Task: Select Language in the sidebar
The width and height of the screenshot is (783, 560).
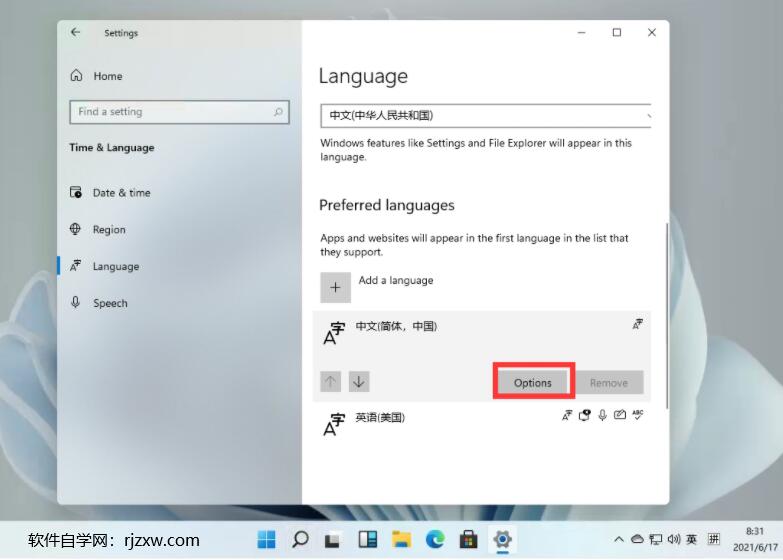Action: (105, 266)
